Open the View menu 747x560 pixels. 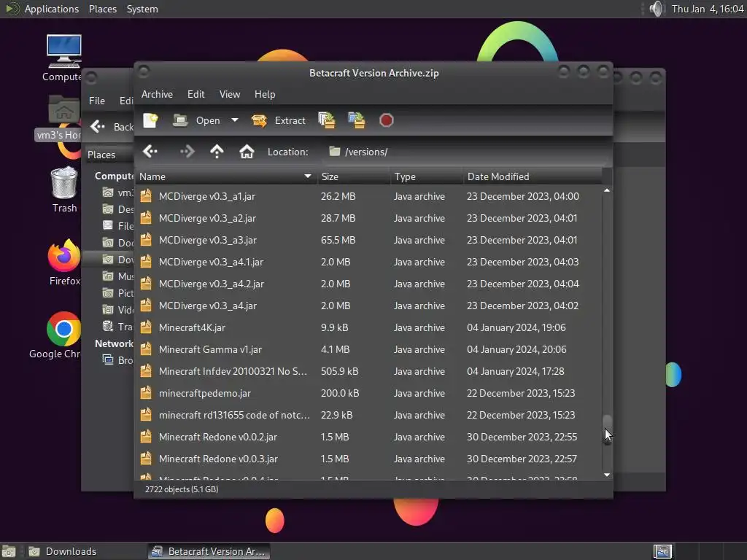[230, 94]
